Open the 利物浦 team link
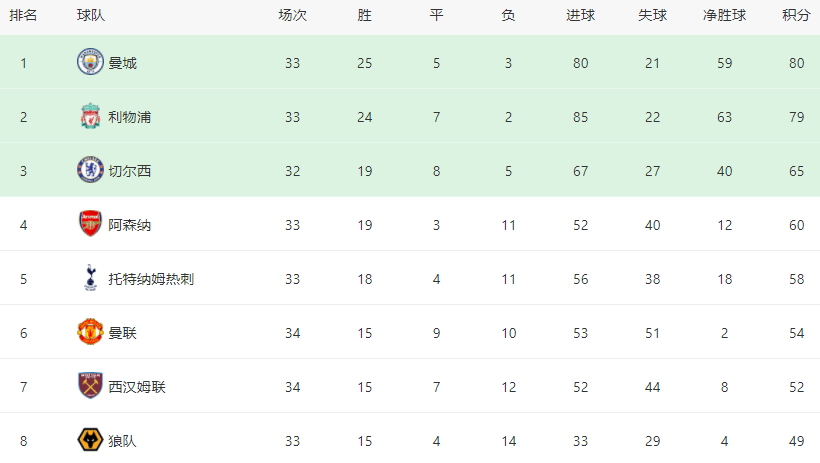The image size is (820, 463). tap(130, 117)
